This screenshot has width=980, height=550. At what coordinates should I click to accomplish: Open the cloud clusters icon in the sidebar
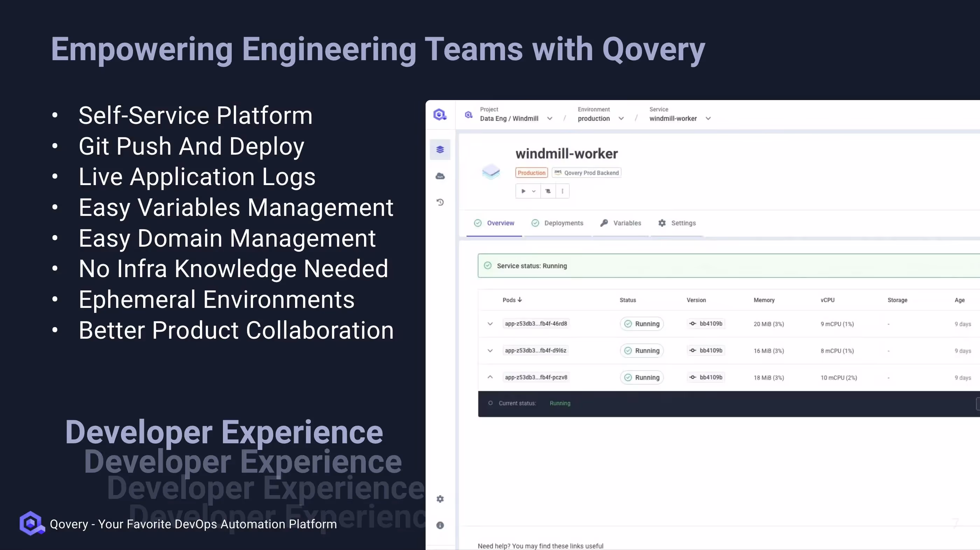[x=440, y=176]
